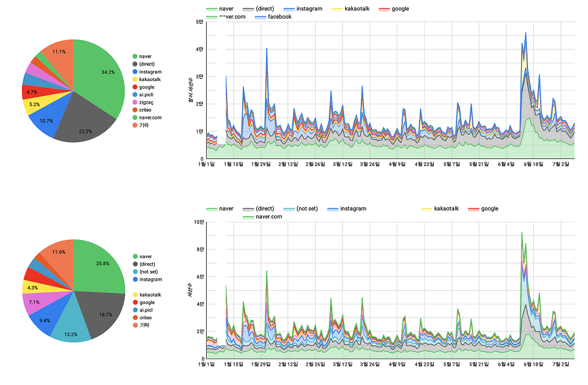Click the 1월 29일 date label on bottom chart
This screenshot has width=588, height=385.
(x=261, y=364)
